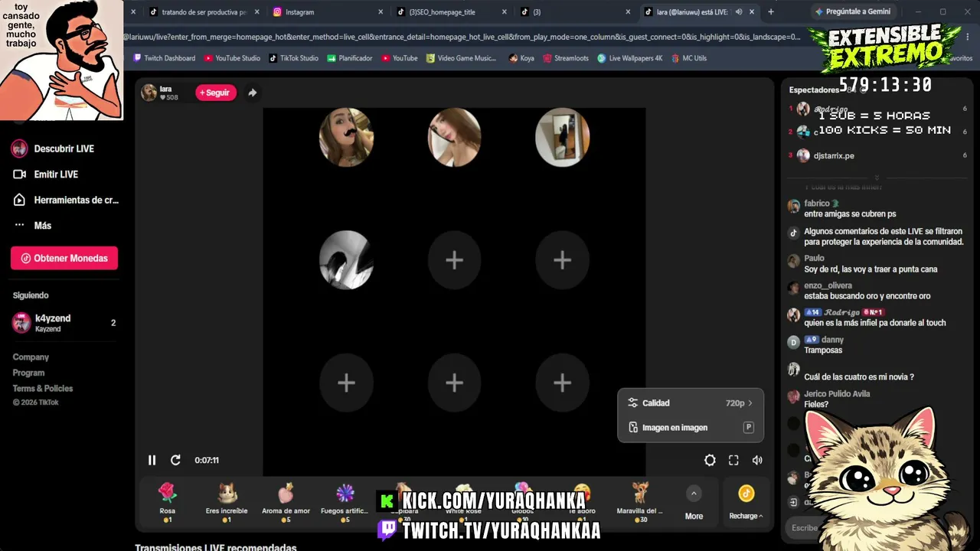Open the Planificador bookmark

tap(349, 58)
